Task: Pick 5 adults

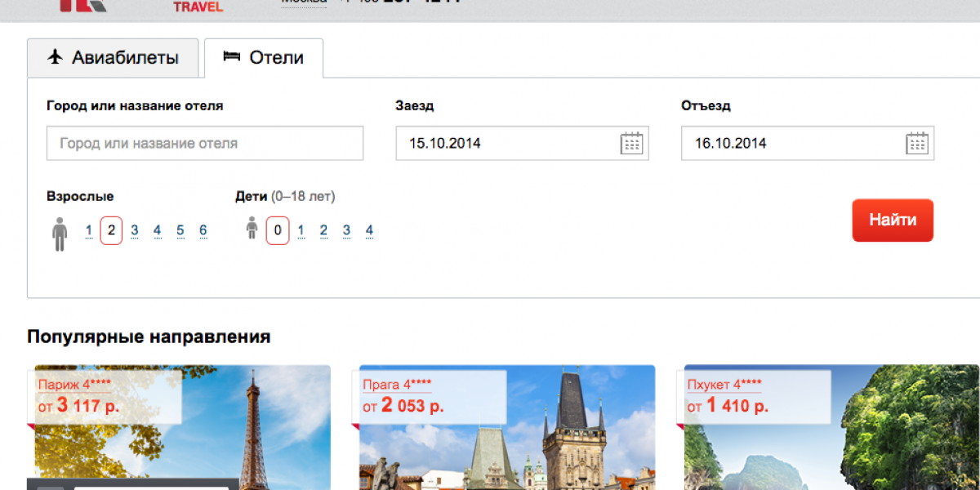Action: tap(180, 230)
